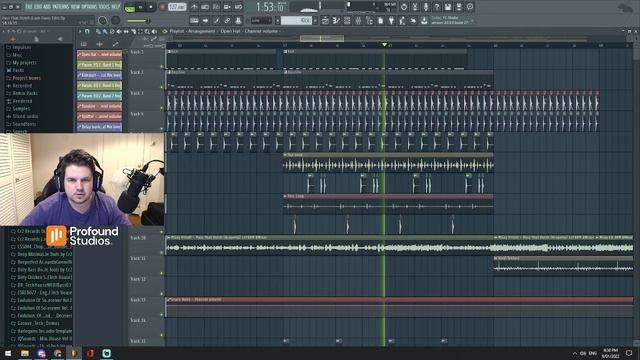Toggle the step edit arrow icon
Screen dimensions: 640x360
205,20
